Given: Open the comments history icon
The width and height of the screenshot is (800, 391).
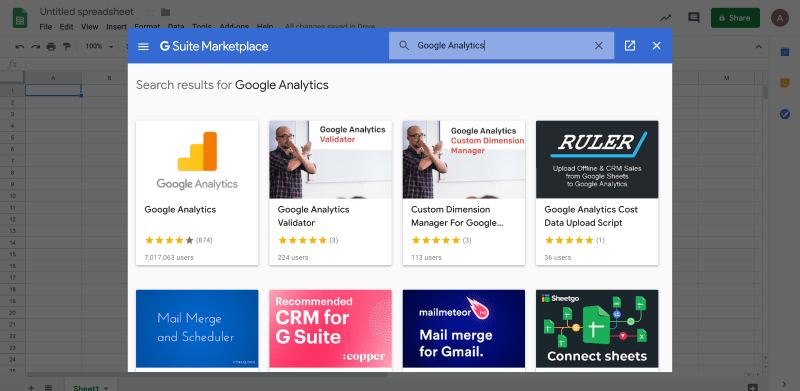Looking at the screenshot, I should click(x=693, y=18).
